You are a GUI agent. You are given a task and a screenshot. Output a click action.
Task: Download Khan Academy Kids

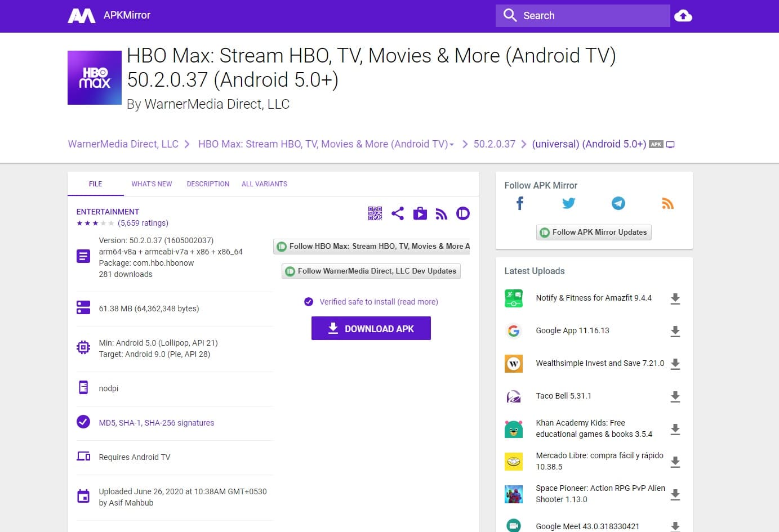point(675,430)
